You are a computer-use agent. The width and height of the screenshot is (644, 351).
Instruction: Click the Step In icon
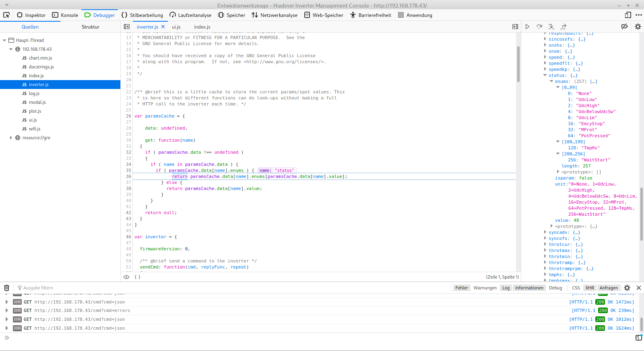click(x=551, y=27)
